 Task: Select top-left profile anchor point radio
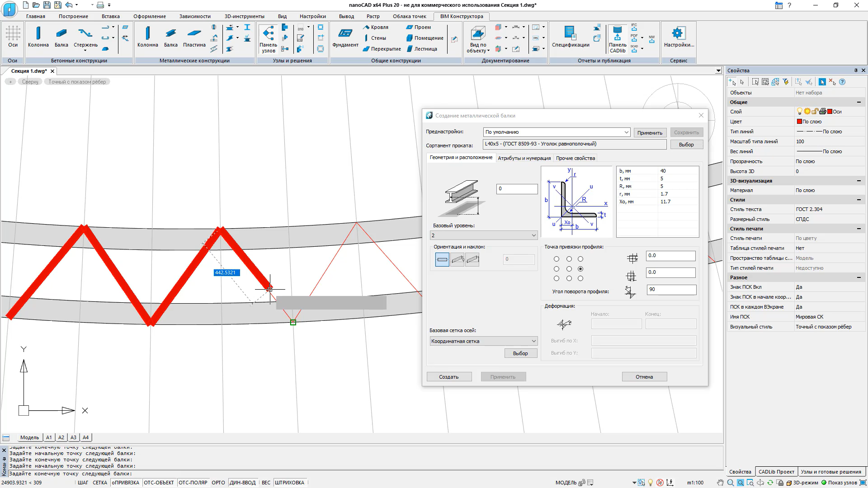[x=557, y=259]
